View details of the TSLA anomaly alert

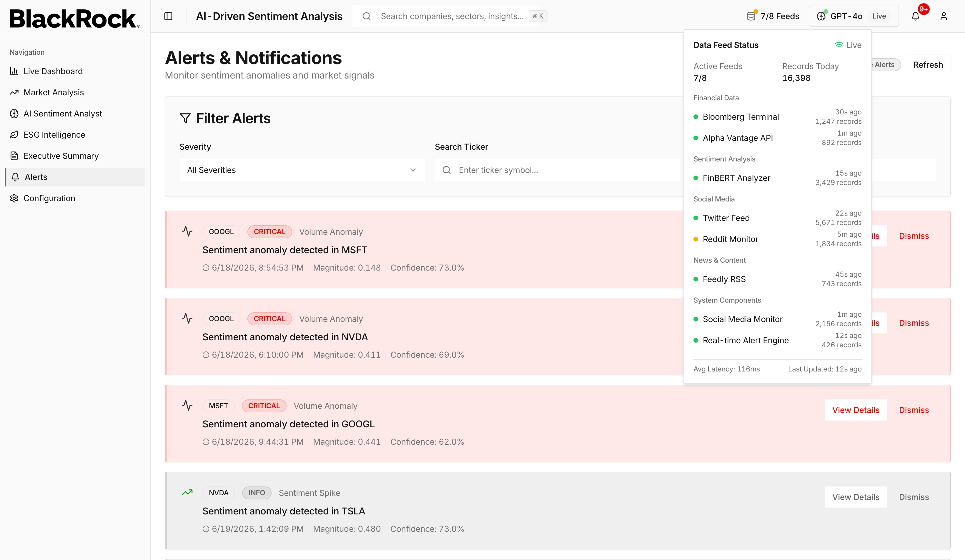point(856,497)
